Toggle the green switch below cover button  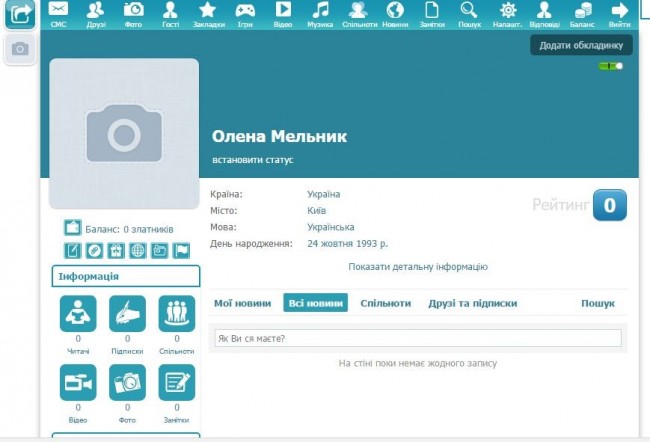tap(610, 66)
